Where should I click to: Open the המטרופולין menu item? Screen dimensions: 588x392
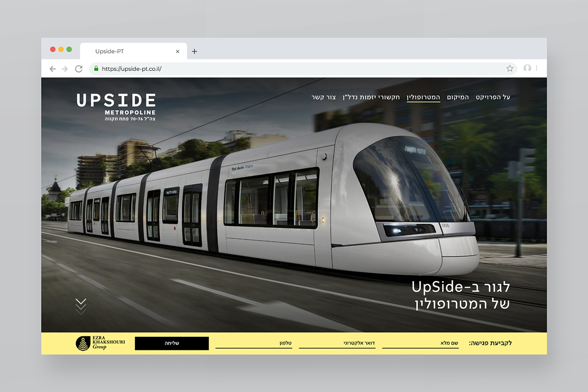point(423,97)
